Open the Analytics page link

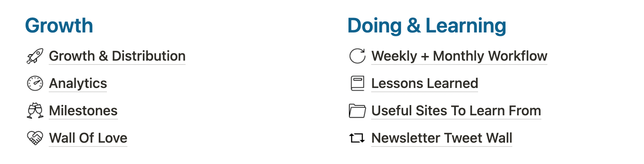point(78,83)
